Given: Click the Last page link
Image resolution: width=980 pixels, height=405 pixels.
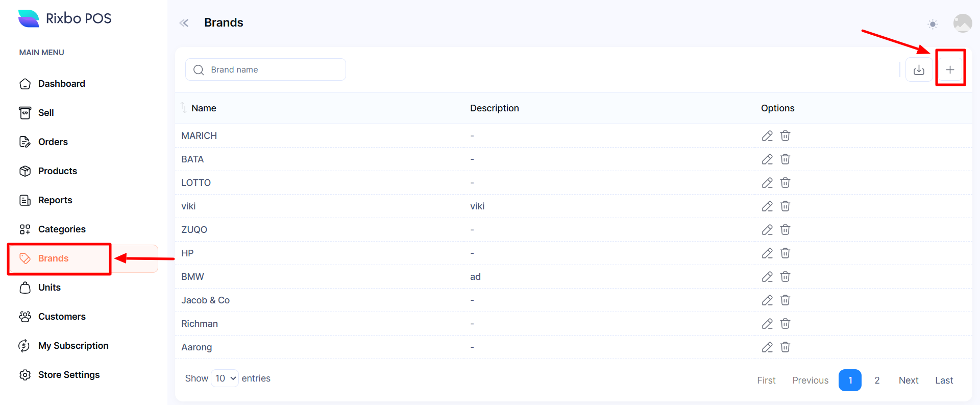Looking at the screenshot, I should coord(944,380).
